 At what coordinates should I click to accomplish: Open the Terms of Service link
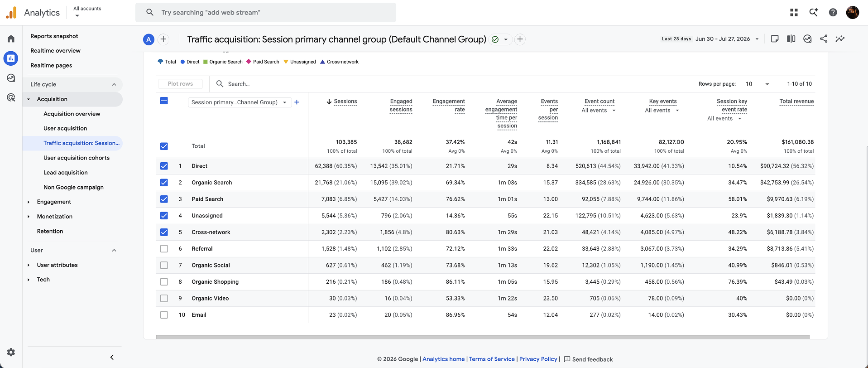point(492,359)
